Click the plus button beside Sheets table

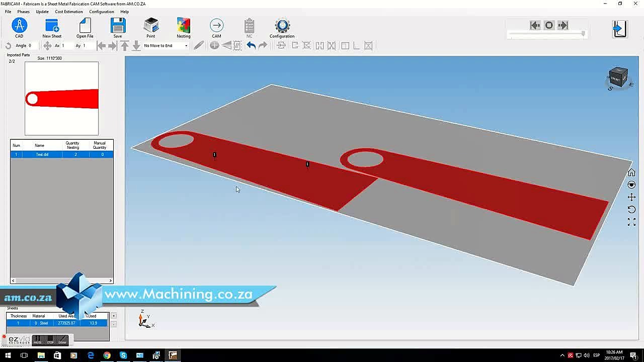(x=114, y=316)
